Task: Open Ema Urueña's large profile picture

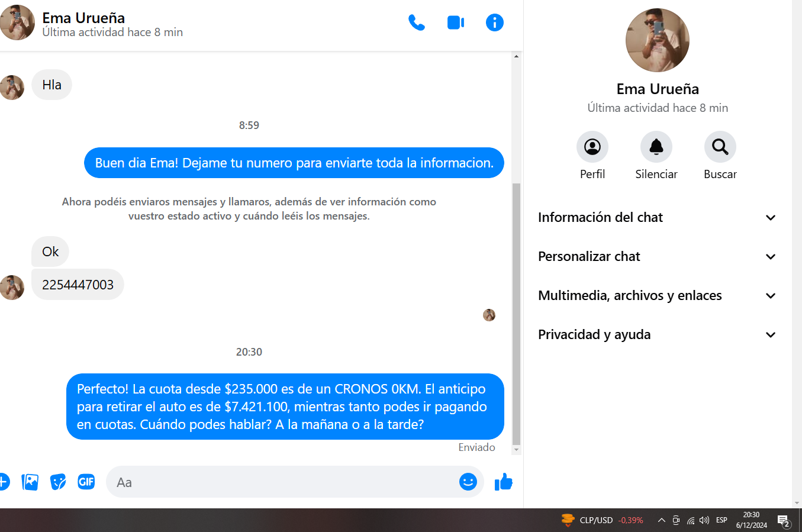Action: [x=658, y=40]
